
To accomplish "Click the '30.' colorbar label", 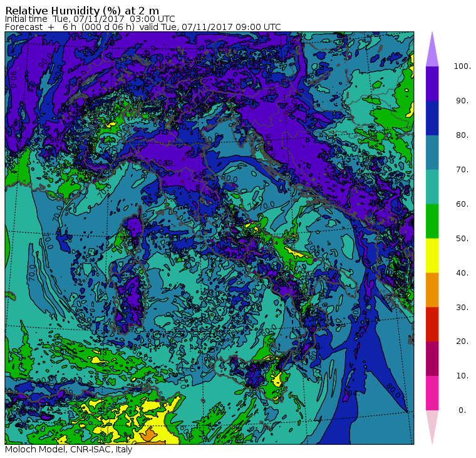I will pos(462,308).
